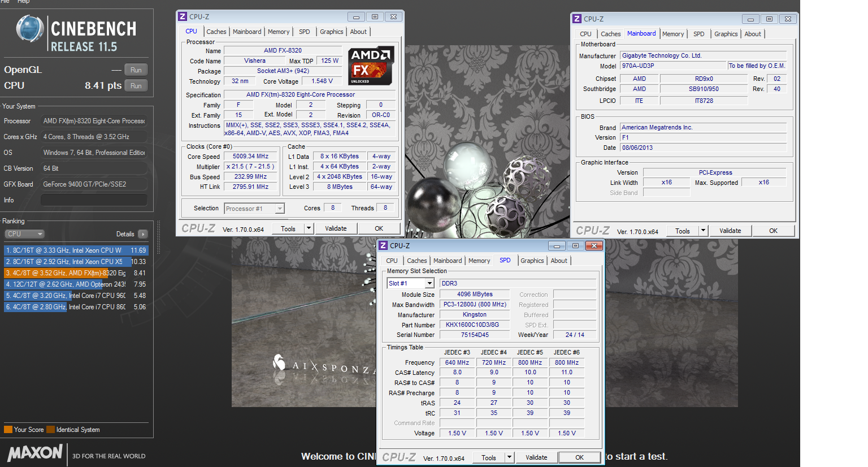Open Mainboard tab in top-left CPU-Z window
This screenshot has width=868, height=467.
pos(247,32)
